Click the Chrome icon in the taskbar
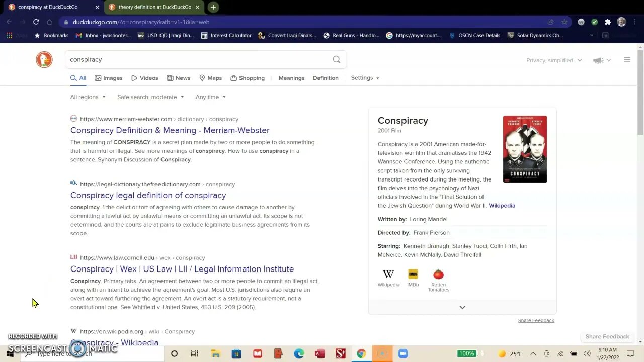644x362 pixels. 361,354
